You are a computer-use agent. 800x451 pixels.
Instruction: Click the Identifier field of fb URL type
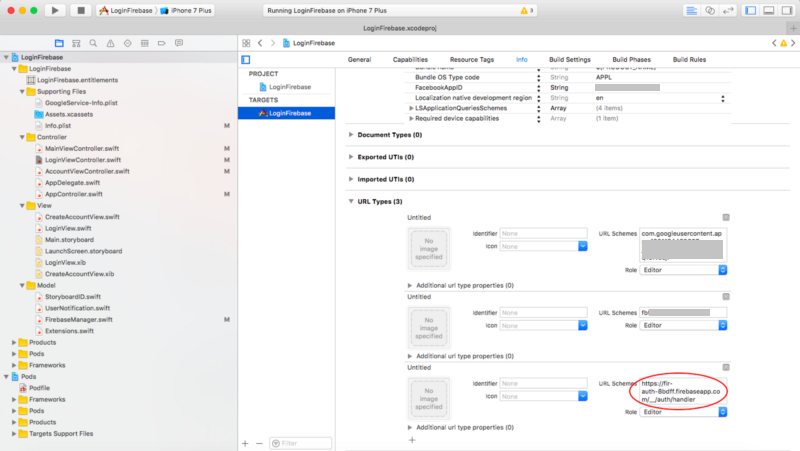click(543, 313)
